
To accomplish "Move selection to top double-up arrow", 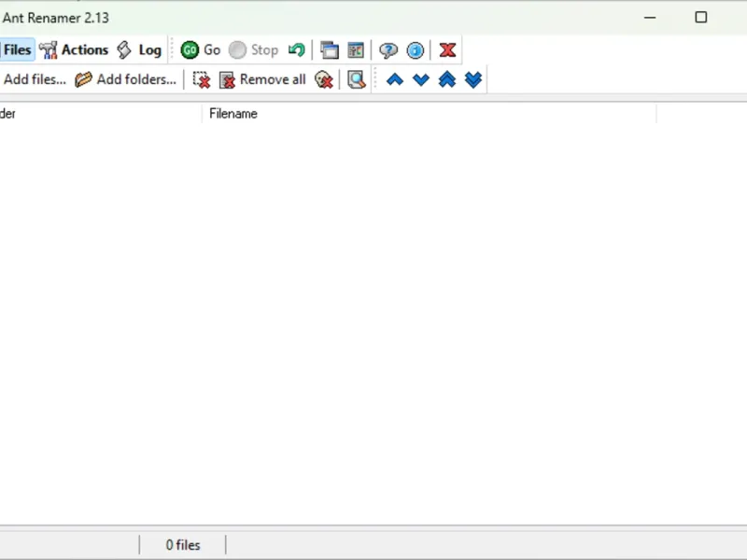I will click(x=447, y=79).
